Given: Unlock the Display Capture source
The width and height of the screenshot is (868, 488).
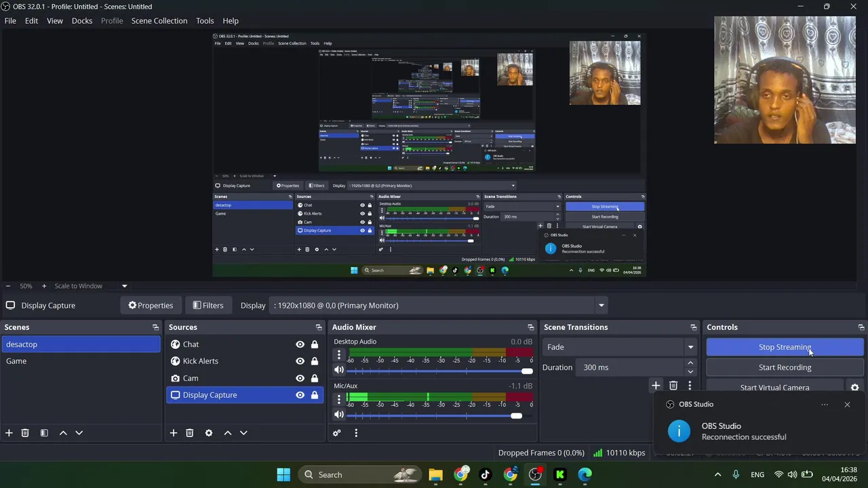Looking at the screenshot, I should tap(315, 395).
